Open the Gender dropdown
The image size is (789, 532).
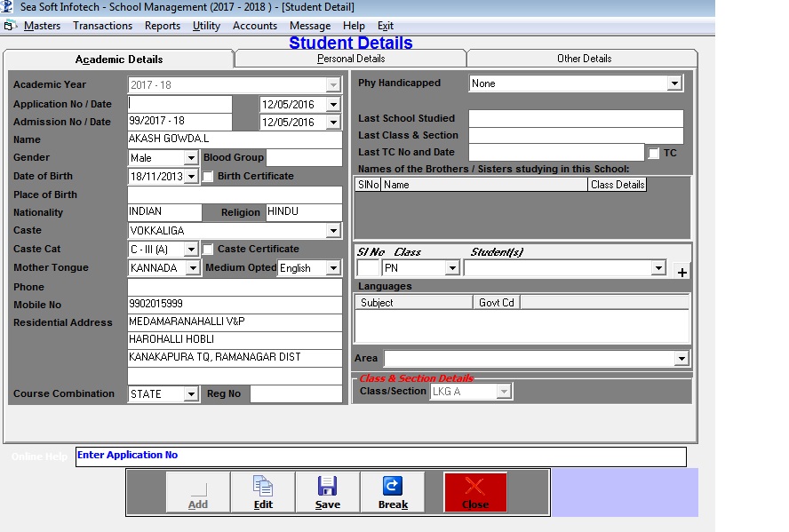[x=190, y=158]
